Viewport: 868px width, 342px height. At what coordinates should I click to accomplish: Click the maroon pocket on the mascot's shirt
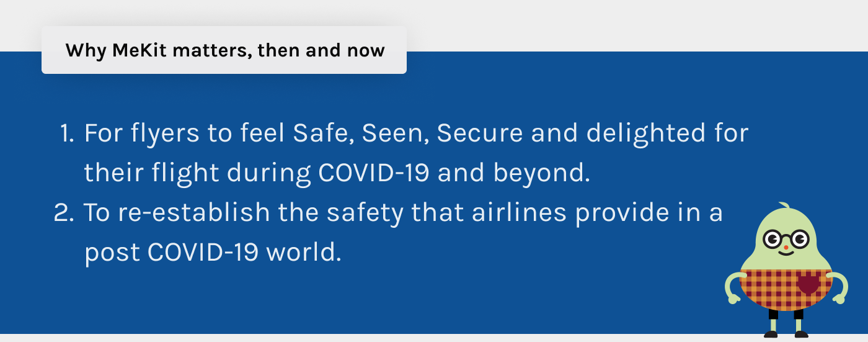pos(808,284)
